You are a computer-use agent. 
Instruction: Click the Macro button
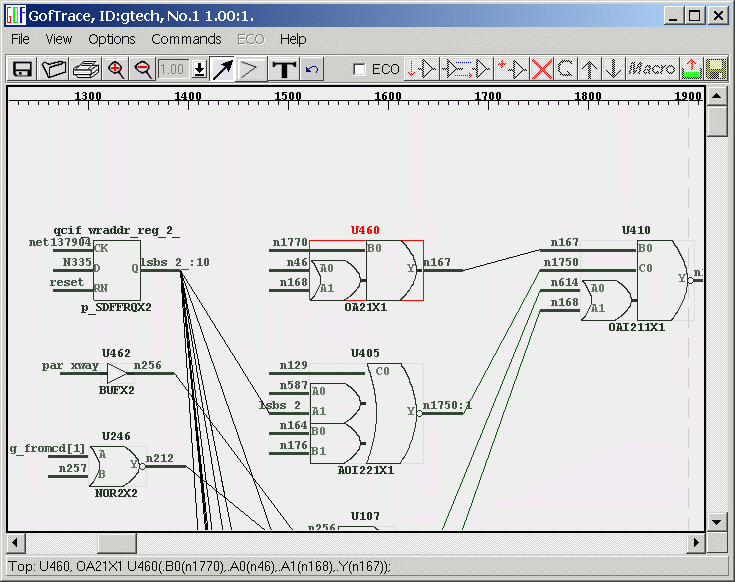[x=652, y=69]
